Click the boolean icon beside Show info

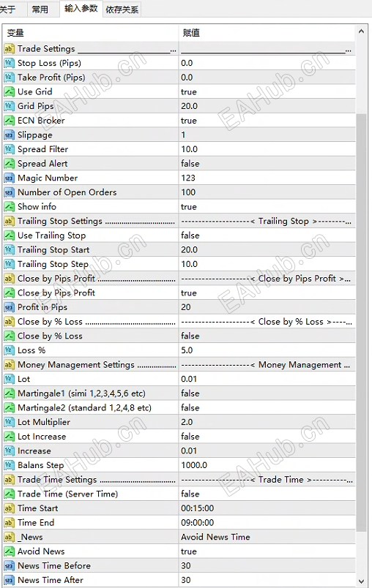tap(9, 207)
